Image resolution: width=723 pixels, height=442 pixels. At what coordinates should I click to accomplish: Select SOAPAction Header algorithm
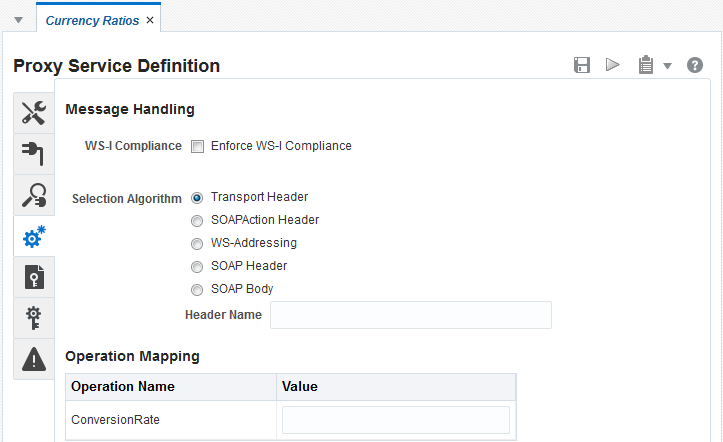pyautogui.click(x=197, y=221)
